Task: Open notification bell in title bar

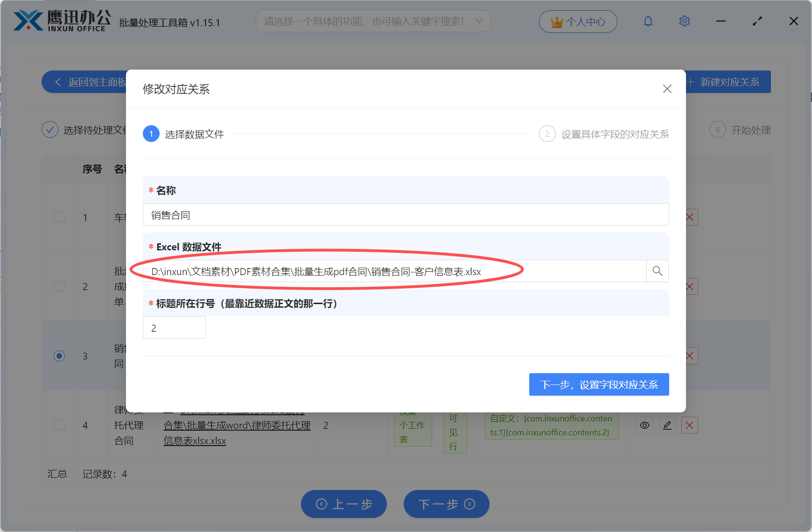Action: (648, 21)
